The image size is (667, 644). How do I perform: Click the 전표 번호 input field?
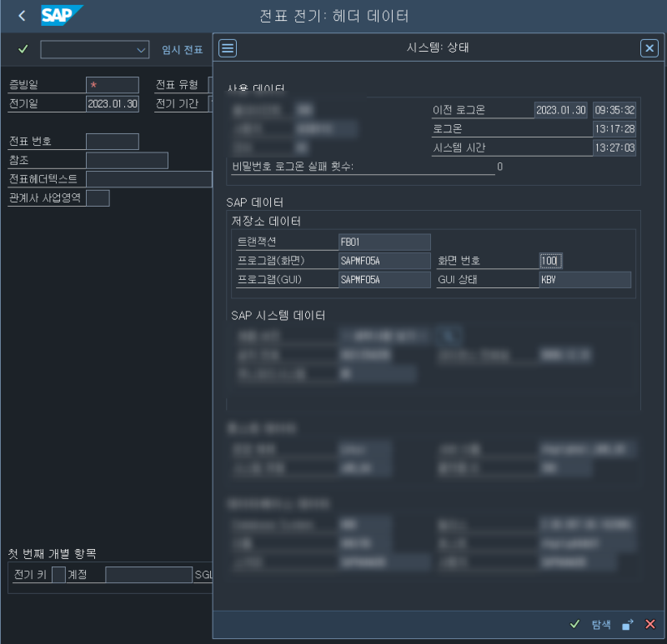tap(114, 141)
